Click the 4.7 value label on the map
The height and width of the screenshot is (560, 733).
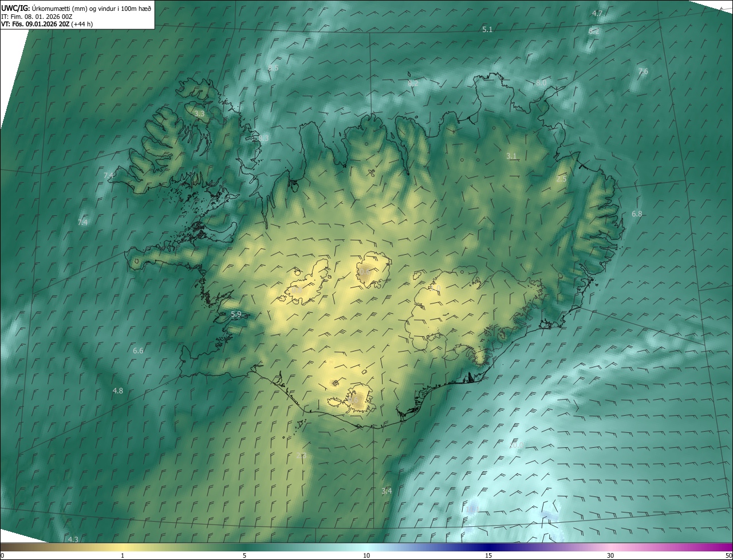597,13
